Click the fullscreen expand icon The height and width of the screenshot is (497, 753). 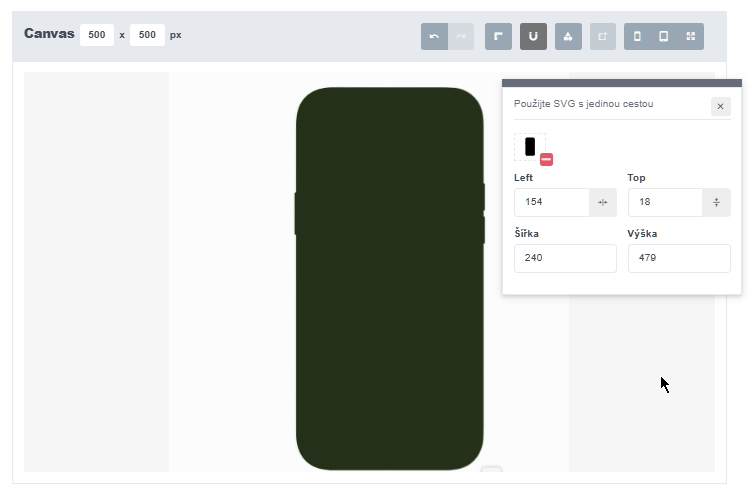tap(691, 36)
